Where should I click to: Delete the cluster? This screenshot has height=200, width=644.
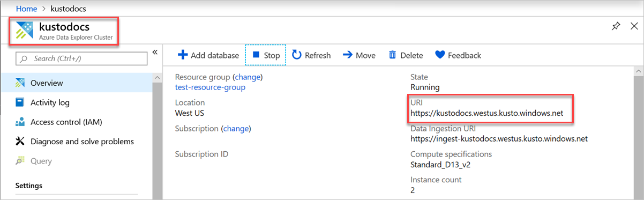click(406, 55)
